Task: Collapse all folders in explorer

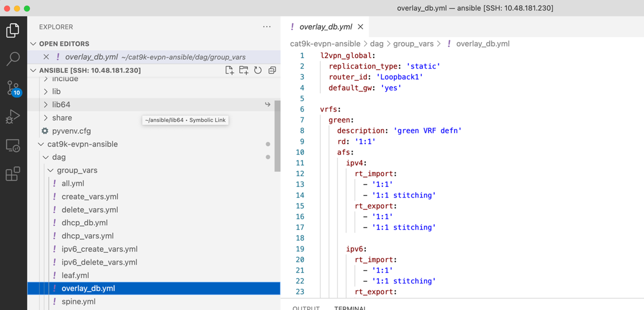Action: click(x=272, y=70)
